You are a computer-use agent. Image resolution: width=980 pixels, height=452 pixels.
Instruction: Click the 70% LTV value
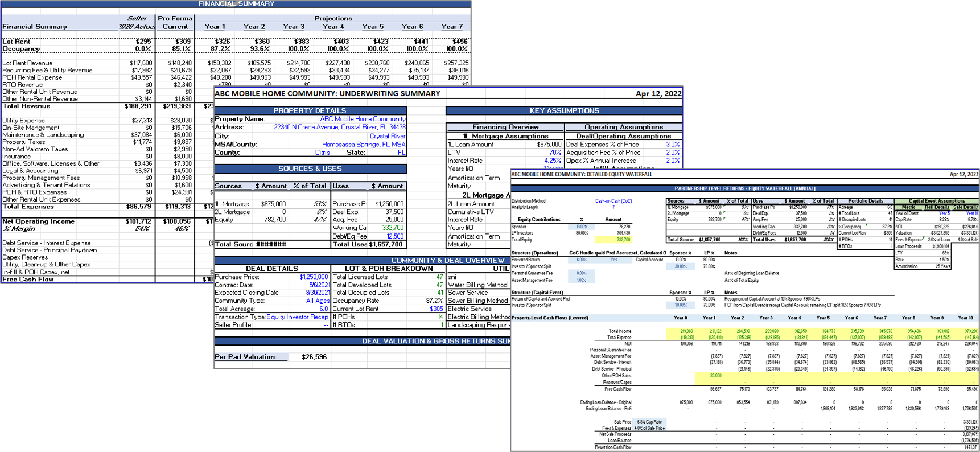[x=555, y=153]
